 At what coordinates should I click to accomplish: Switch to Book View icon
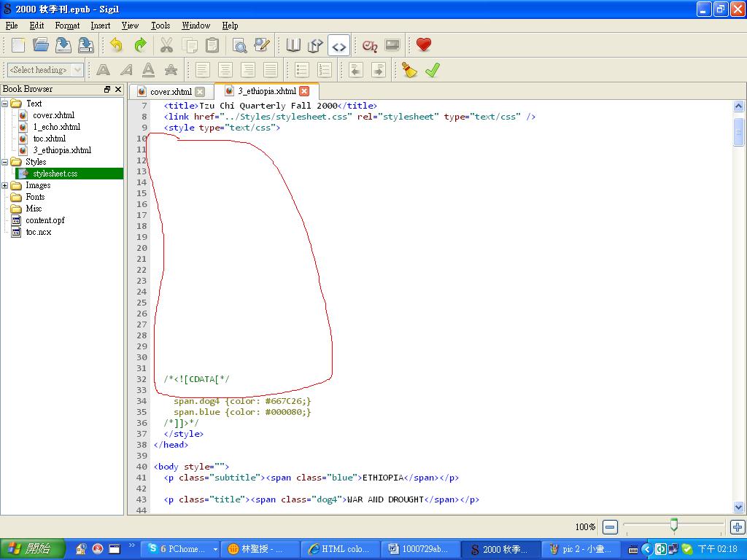(293, 45)
